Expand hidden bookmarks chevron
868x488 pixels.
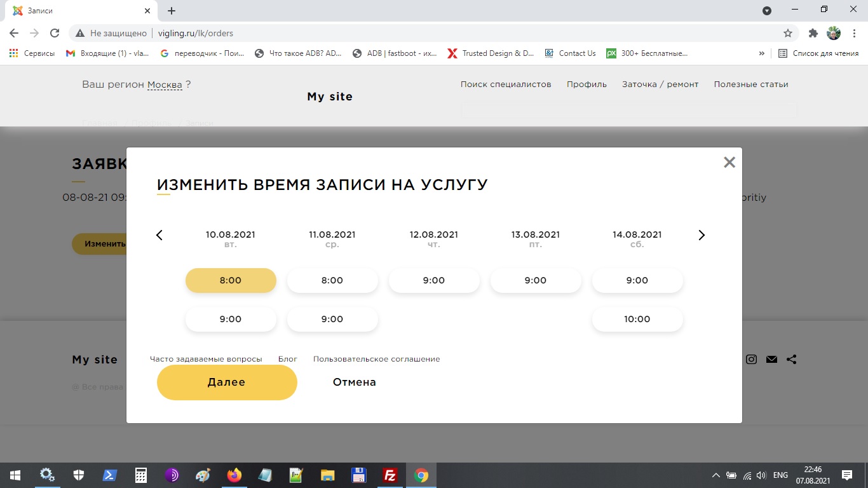[x=762, y=53]
